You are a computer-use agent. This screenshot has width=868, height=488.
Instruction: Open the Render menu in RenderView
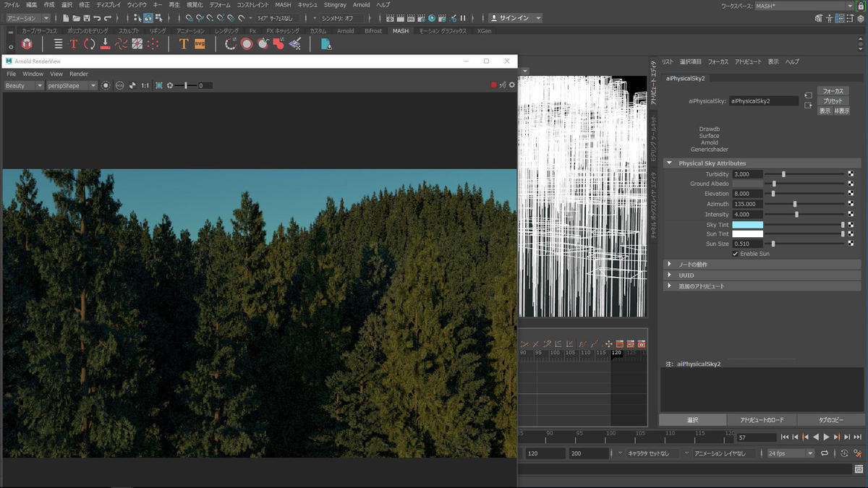[79, 74]
